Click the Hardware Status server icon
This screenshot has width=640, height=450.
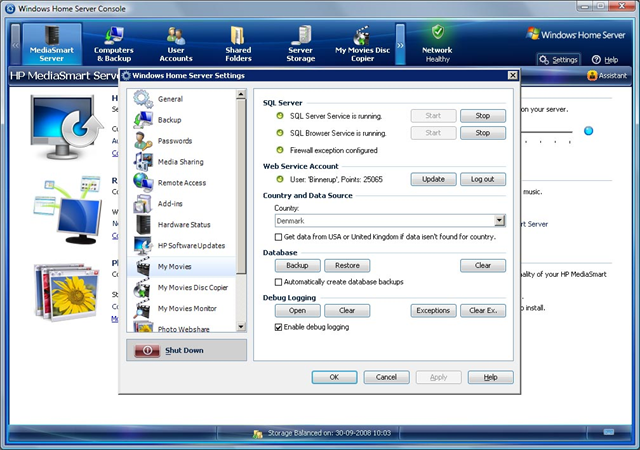tap(143, 225)
